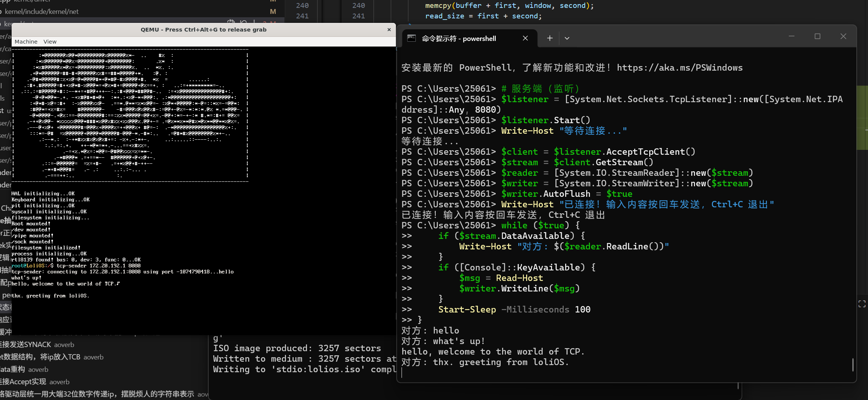Click the terminal icon on powershell tab
Image resolution: width=868 pixels, height=400 pixels.
coord(411,38)
